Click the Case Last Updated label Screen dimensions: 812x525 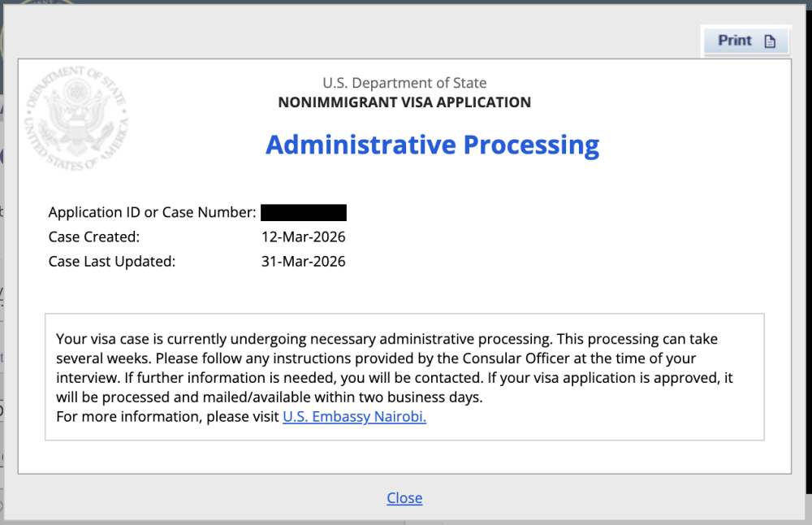pyautogui.click(x=112, y=262)
